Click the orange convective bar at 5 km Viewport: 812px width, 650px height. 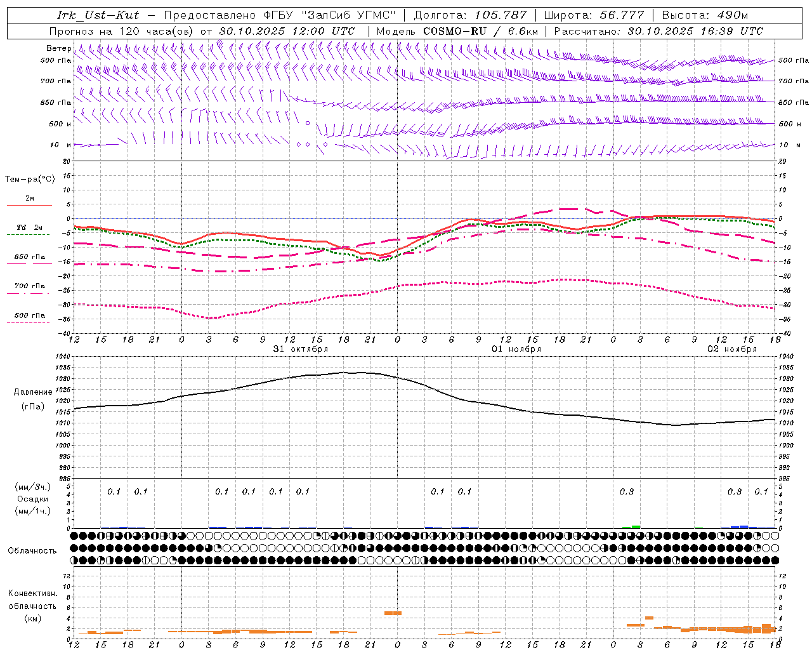[393, 613]
